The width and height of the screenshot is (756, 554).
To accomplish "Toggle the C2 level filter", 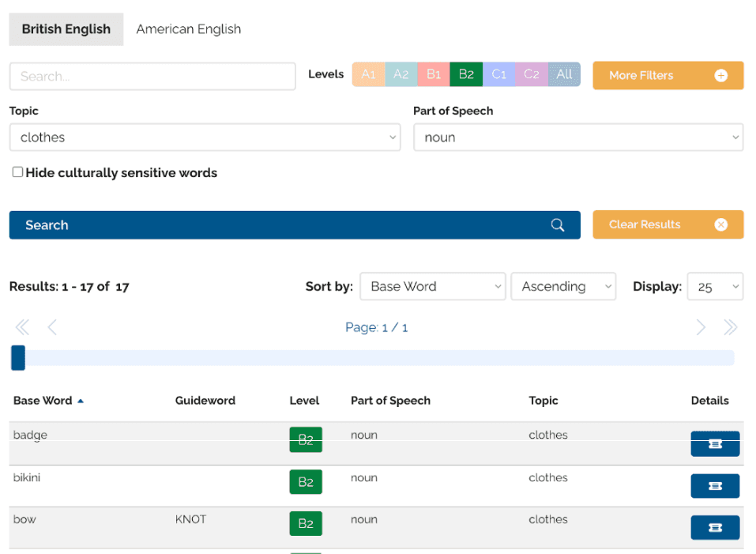I will (532, 74).
